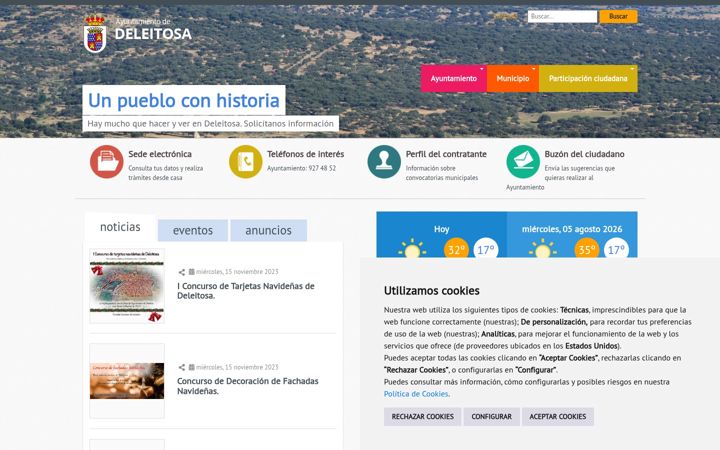Screen dimensions: 720x450
Task: Click the Tarjetas Navideñas poster thumbnail
Action: (x=127, y=286)
